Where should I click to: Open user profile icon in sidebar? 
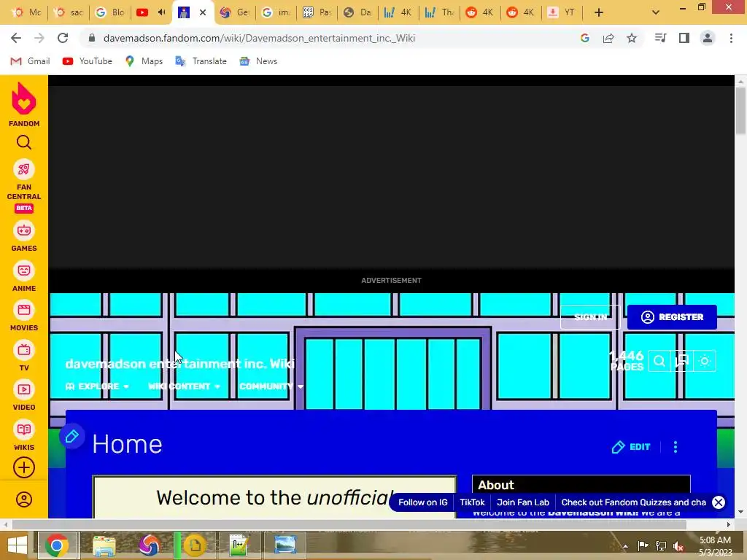[24, 499]
